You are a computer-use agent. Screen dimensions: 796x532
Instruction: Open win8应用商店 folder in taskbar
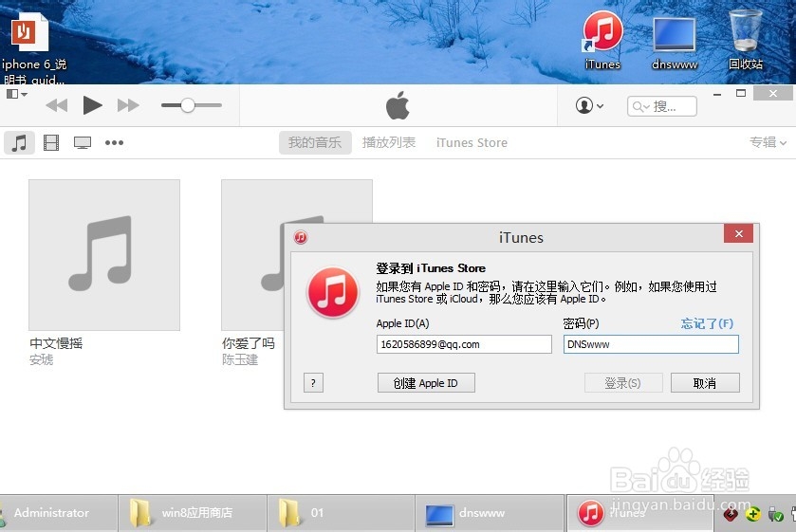coord(193,513)
